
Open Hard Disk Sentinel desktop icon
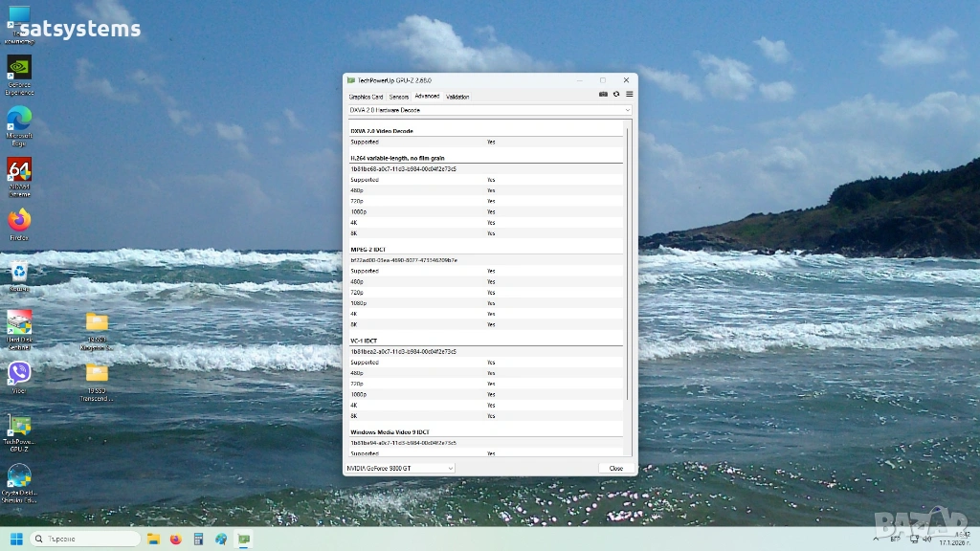[x=19, y=323]
